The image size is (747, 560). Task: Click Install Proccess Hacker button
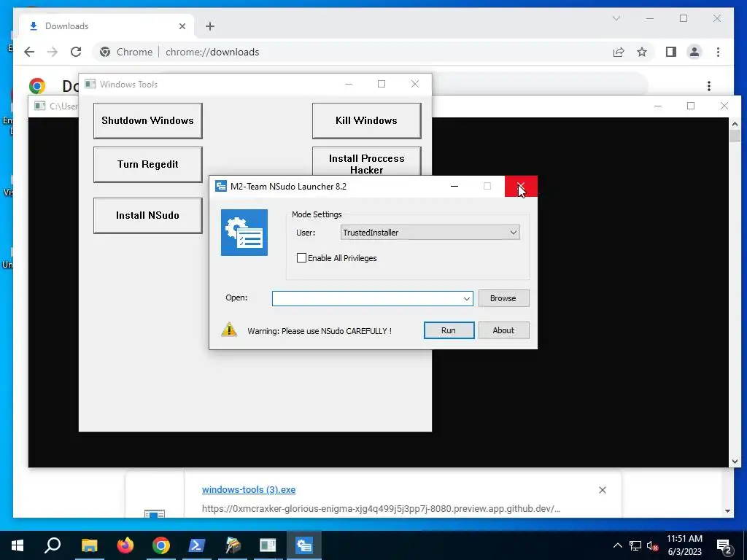366,162
